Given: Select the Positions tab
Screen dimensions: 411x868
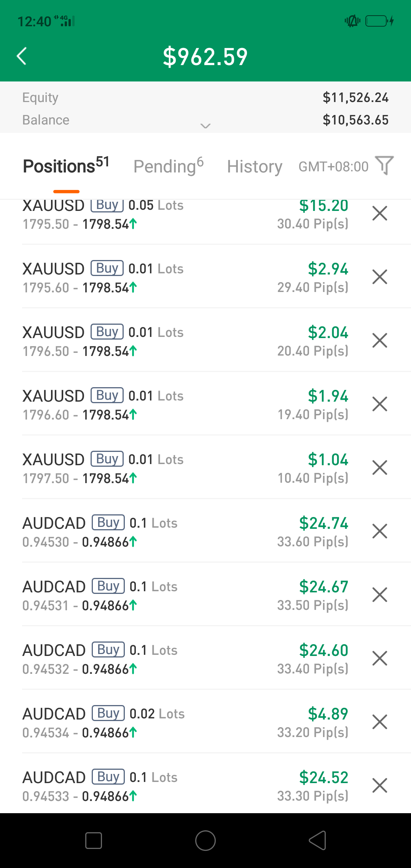Looking at the screenshot, I should (x=66, y=166).
